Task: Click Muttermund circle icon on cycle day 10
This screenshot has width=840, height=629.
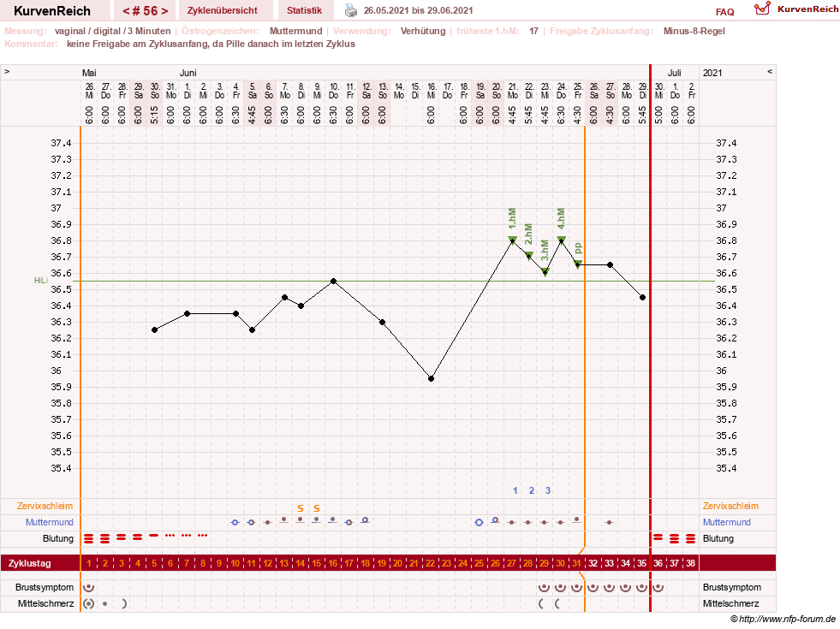Action: coord(235,522)
